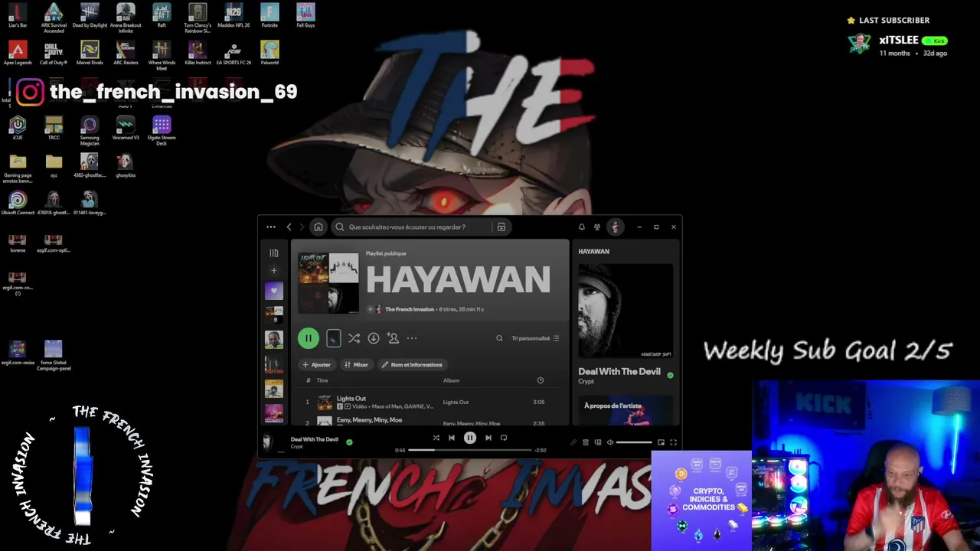
Task: Download the HAYAWAN playlist
Action: 374,338
